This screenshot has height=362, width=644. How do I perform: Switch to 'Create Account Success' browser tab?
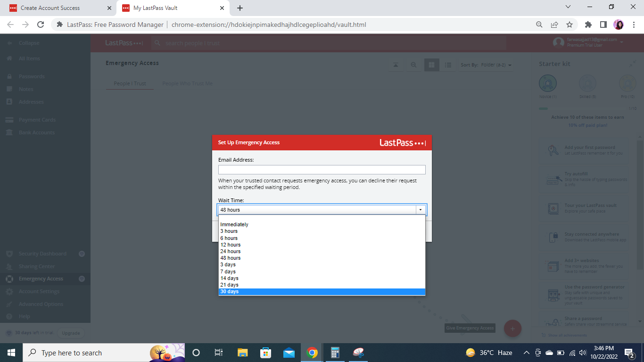[x=58, y=8]
